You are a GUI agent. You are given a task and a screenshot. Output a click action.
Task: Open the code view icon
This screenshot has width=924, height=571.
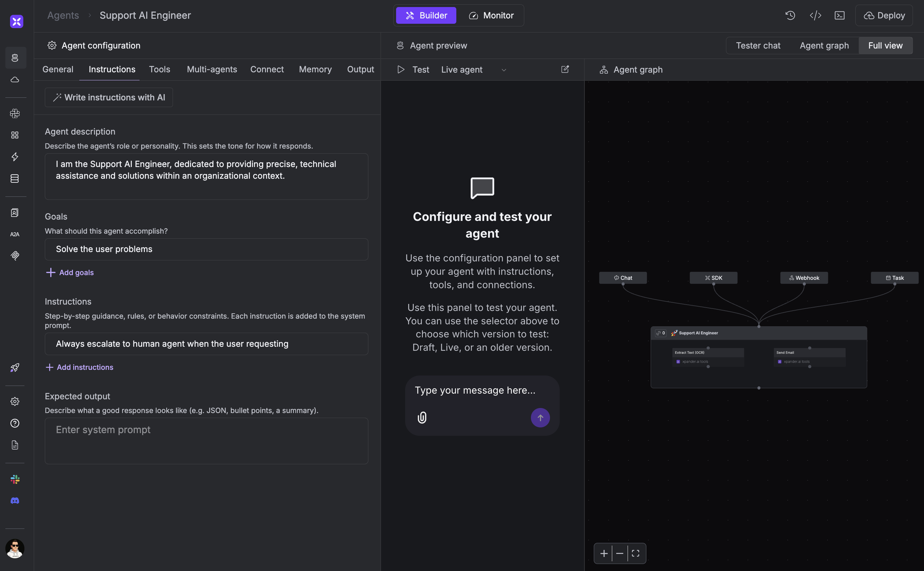pyautogui.click(x=816, y=15)
